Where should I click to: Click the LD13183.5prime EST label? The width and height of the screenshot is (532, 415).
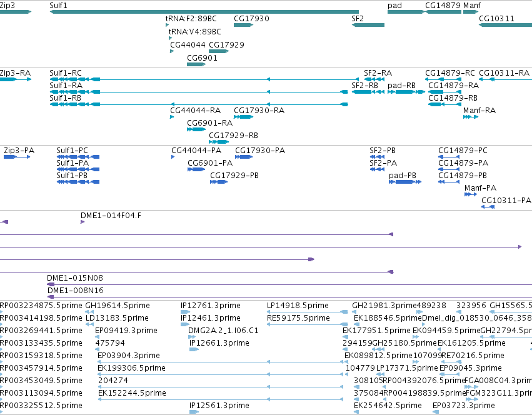coord(117,318)
